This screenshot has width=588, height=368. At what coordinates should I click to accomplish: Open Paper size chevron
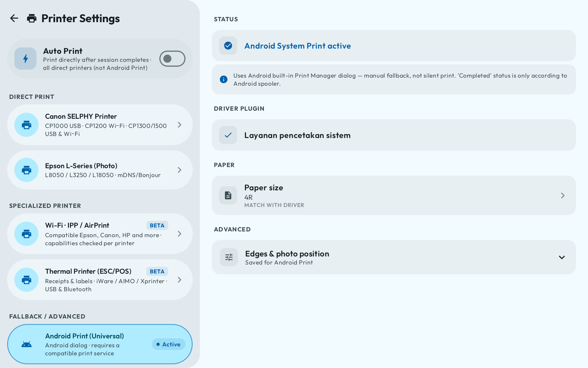tap(562, 195)
